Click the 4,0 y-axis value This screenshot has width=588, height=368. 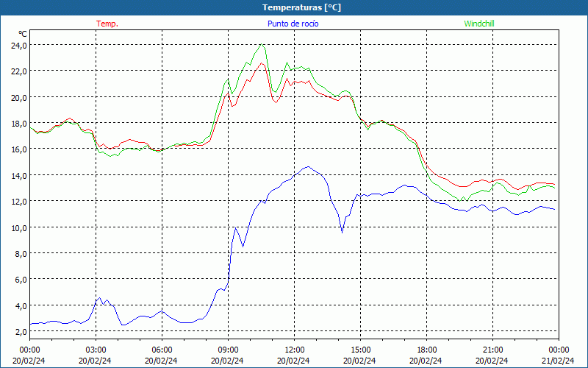point(21,305)
